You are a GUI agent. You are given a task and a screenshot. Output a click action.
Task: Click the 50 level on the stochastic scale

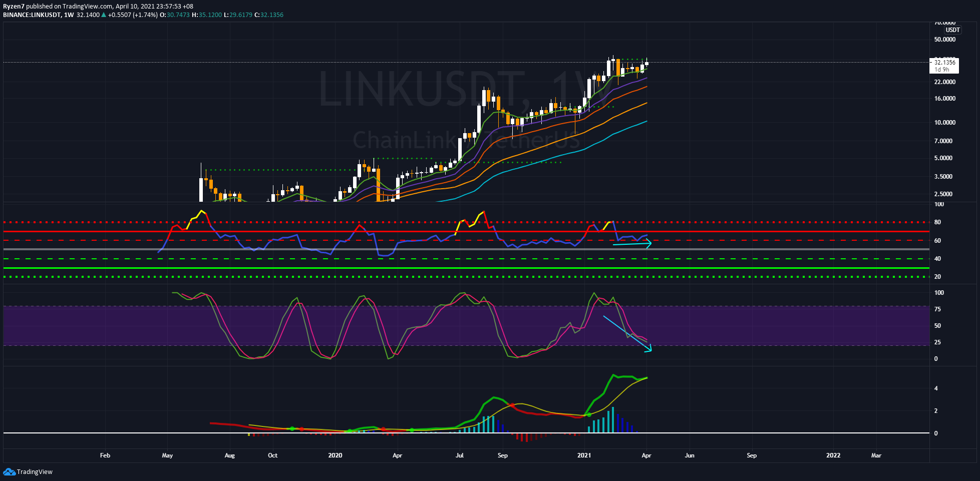[937, 326]
